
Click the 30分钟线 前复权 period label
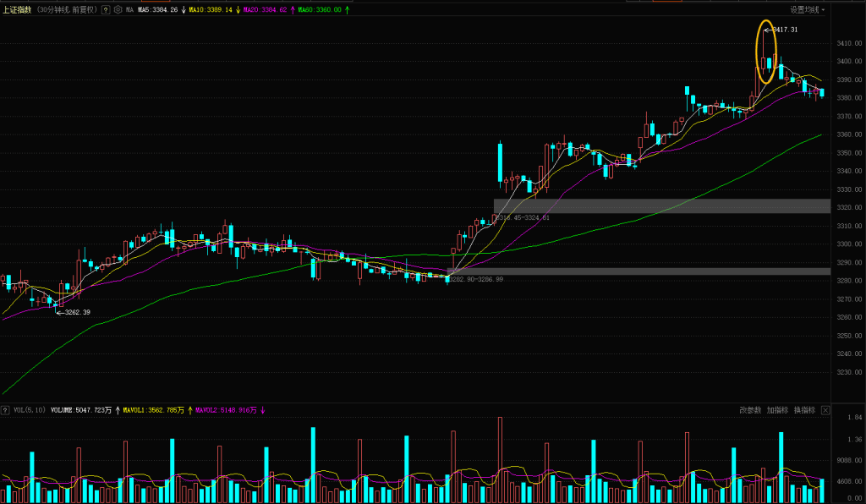pos(68,9)
